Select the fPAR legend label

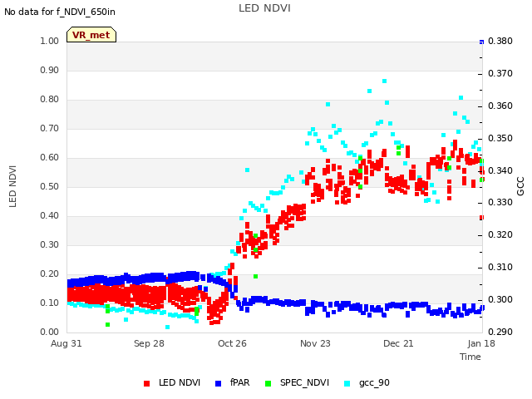[x=240, y=382]
